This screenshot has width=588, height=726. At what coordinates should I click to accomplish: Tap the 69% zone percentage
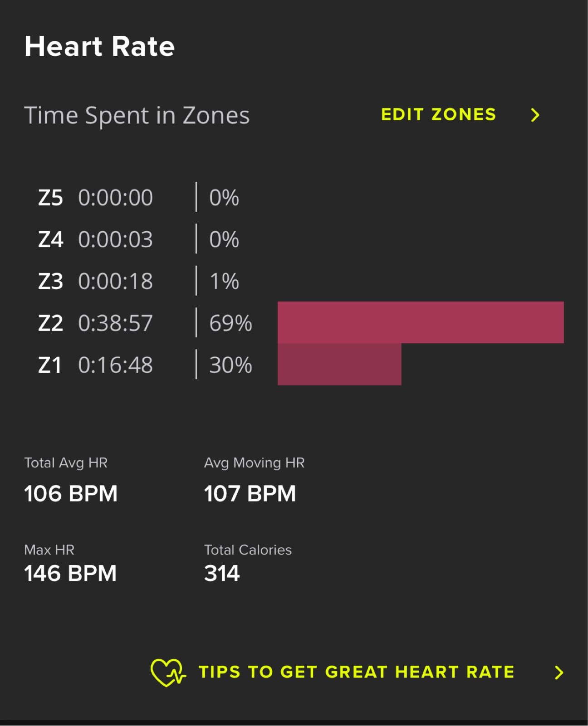click(230, 323)
